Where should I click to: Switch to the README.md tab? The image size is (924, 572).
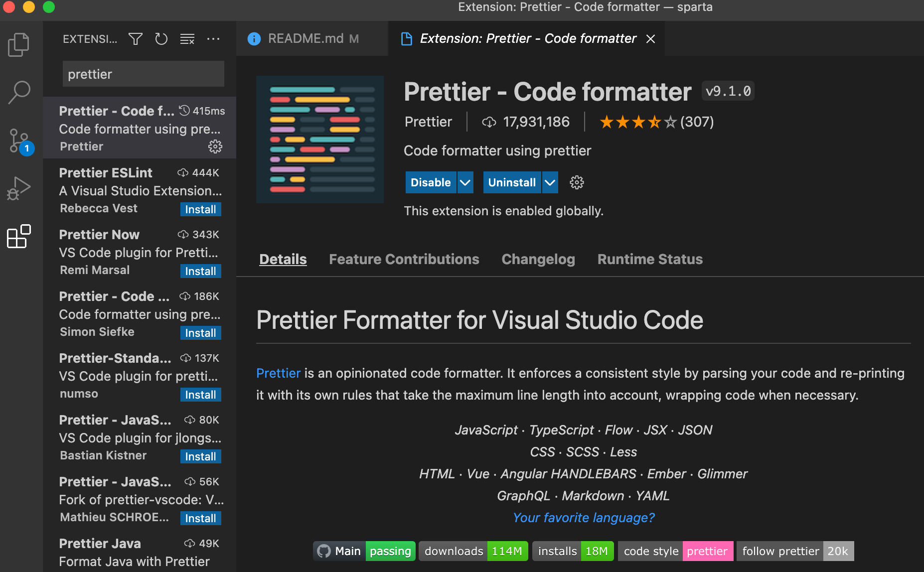312,39
